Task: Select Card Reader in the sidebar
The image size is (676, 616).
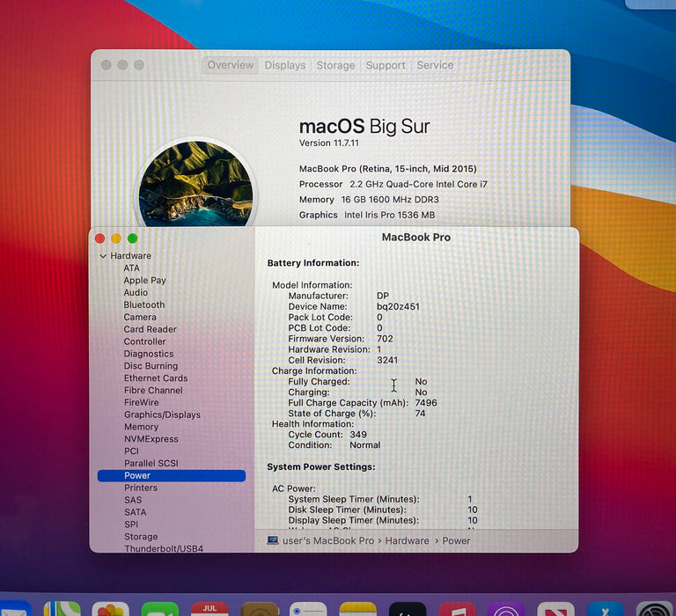Action: pos(150,329)
